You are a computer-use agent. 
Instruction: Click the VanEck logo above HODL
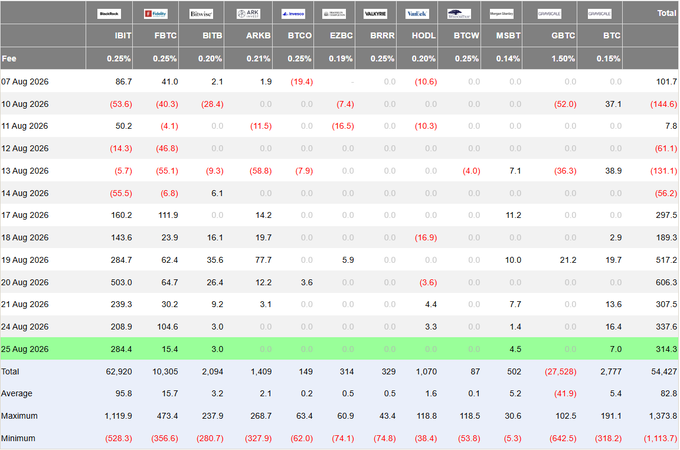(417, 14)
